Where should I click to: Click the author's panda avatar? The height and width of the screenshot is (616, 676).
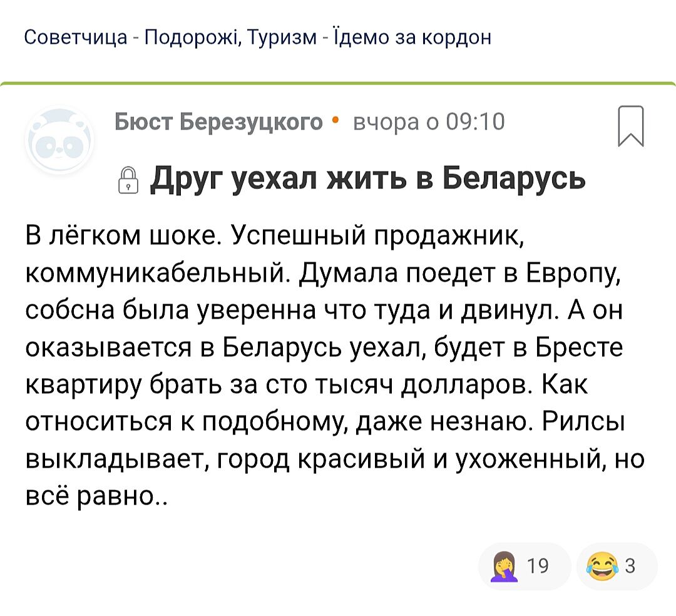[x=59, y=141]
